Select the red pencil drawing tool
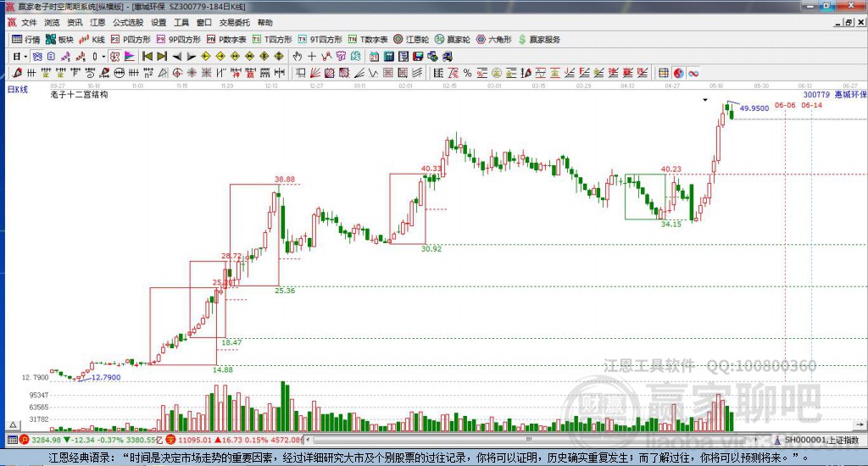Screen dimensions: 868x466 [17, 73]
